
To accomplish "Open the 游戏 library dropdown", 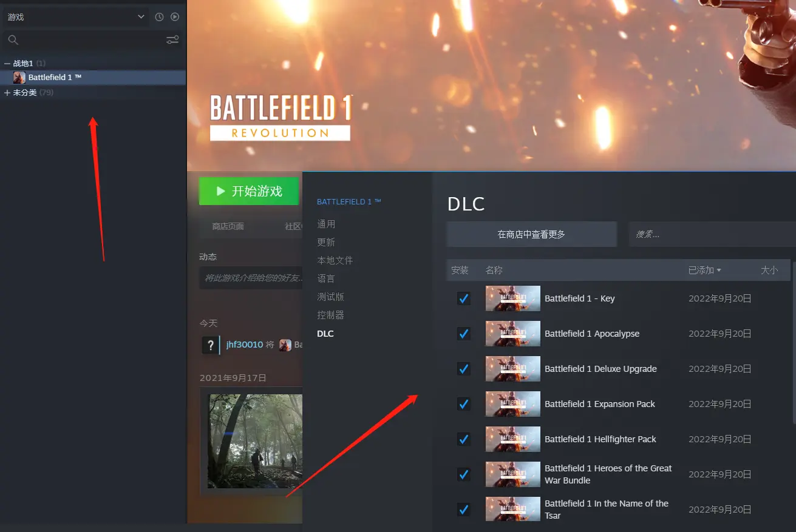I will [75, 17].
